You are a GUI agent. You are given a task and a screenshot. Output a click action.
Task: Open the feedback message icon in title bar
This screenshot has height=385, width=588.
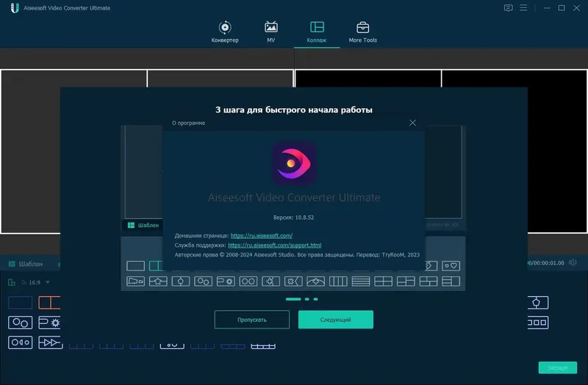coord(508,8)
